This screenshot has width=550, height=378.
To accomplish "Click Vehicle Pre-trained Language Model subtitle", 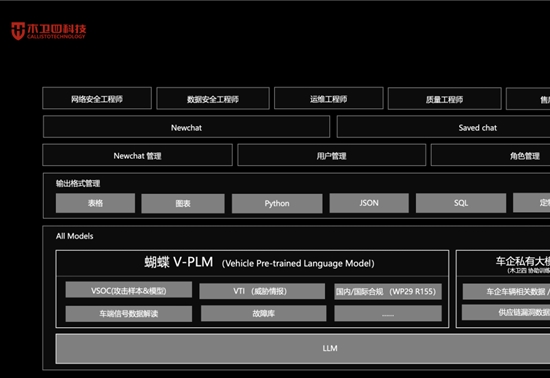I will point(298,263).
